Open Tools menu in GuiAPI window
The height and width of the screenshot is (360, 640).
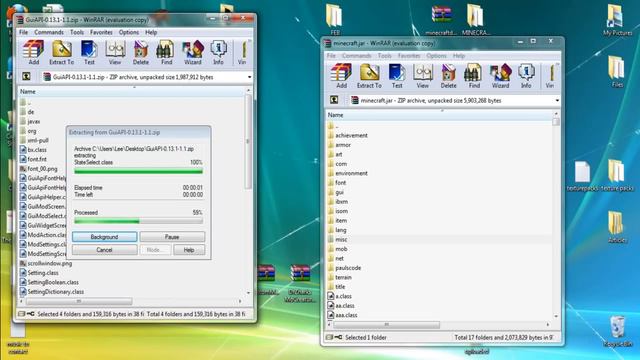click(x=76, y=32)
